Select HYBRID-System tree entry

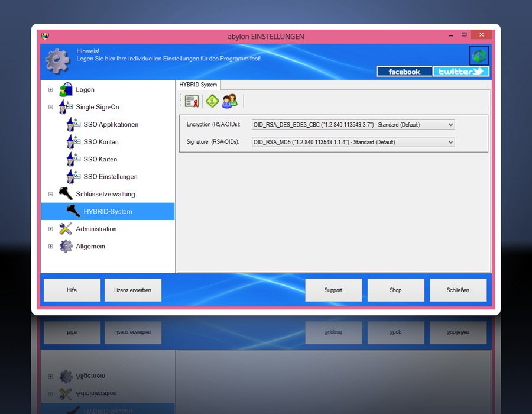pyautogui.click(x=108, y=211)
